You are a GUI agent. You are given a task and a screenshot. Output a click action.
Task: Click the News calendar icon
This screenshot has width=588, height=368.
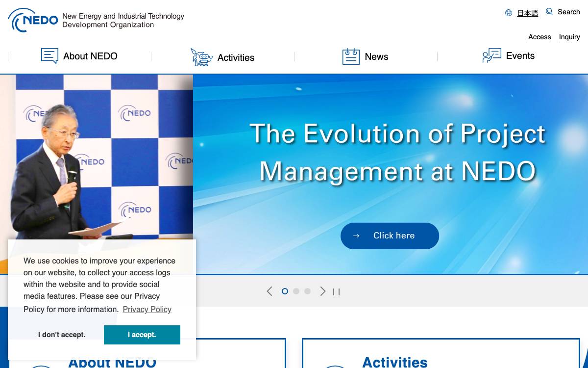(351, 56)
